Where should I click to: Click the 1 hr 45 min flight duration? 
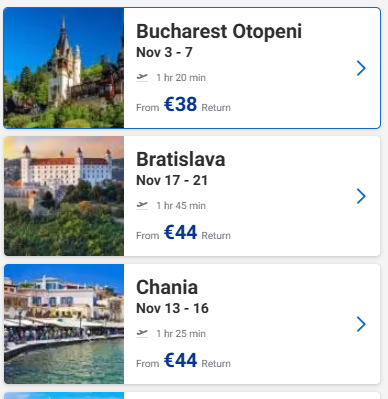click(181, 206)
